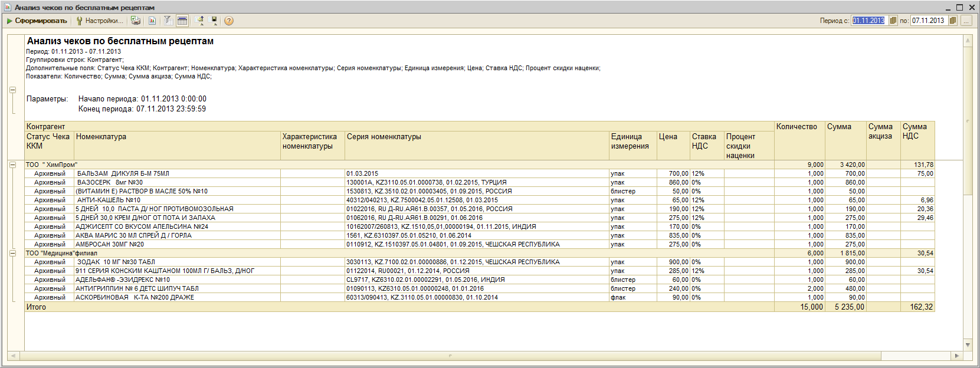This screenshot has height=368, width=980.
Task: Open calendar for period start date
Action: pos(893,21)
